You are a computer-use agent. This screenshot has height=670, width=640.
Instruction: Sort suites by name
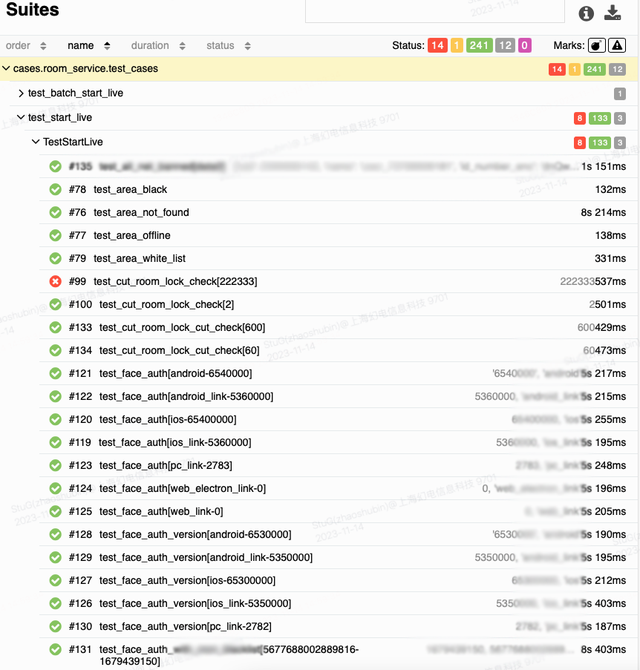tap(89, 46)
